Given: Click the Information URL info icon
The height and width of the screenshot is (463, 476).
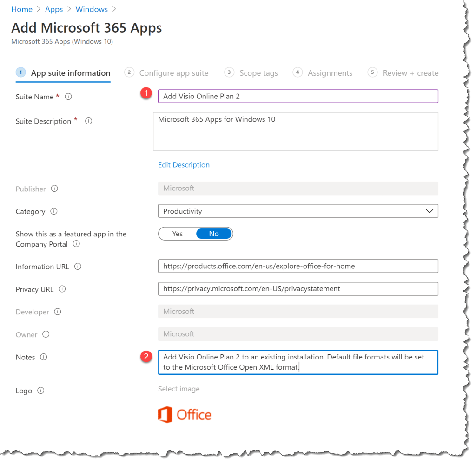Looking at the screenshot, I should pos(78,267).
